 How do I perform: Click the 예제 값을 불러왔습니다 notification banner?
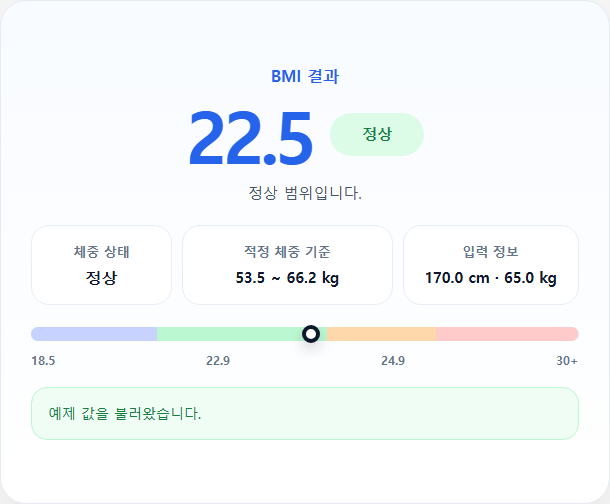pyautogui.click(x=305, y=413)
